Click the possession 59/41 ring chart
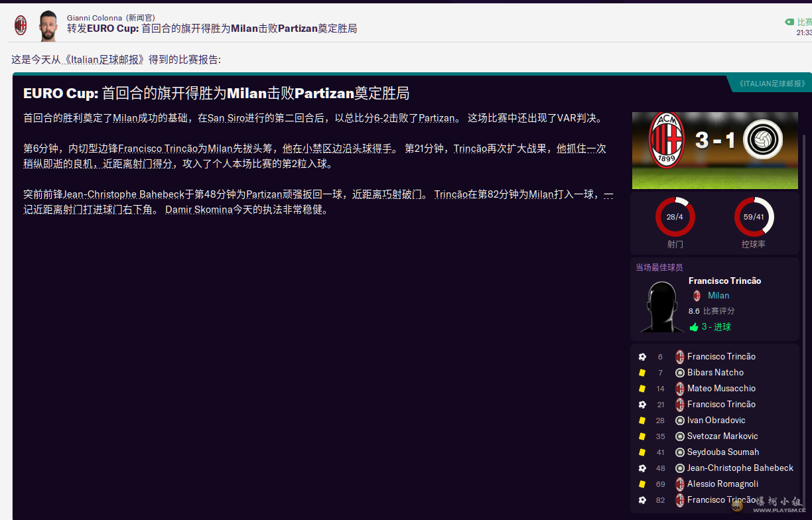812x520 pixels. click(754, 217)
